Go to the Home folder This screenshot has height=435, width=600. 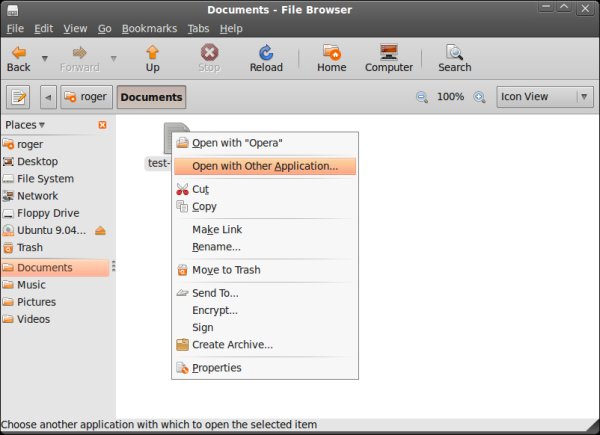pos(331,59)
